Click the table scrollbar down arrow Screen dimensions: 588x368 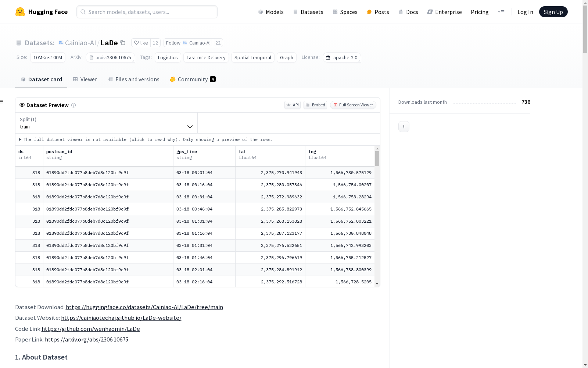[377, 284]
